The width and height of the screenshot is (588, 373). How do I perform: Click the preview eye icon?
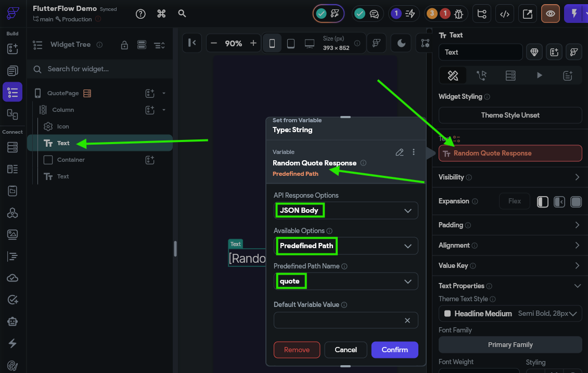click(550, 14)
